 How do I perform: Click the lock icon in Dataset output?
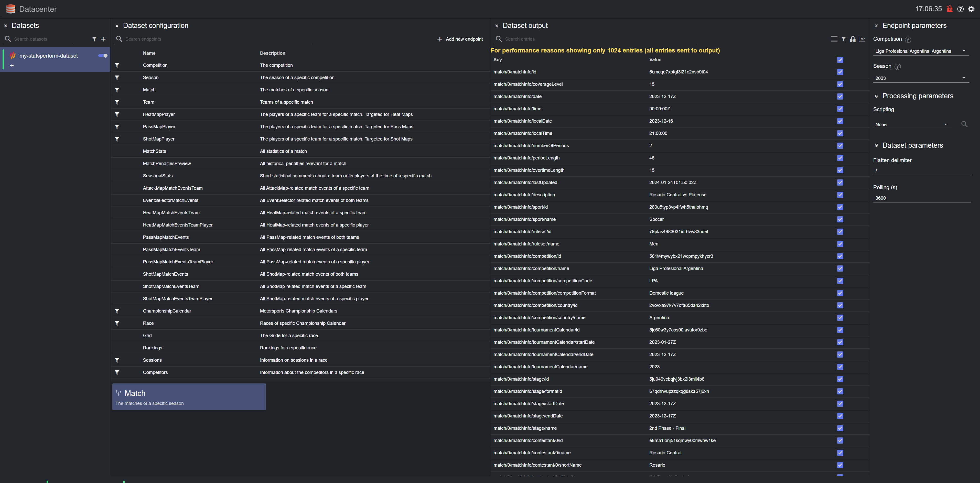pyautogui.click(x=853, y=39)
